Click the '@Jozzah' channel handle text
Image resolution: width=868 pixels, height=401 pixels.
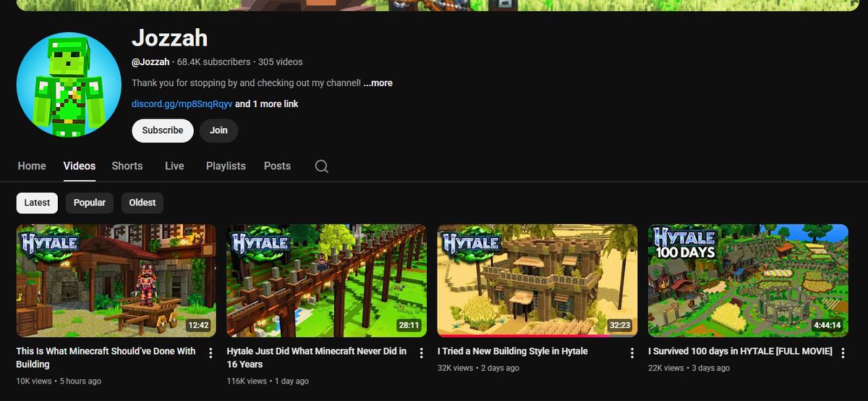[150, 62]
